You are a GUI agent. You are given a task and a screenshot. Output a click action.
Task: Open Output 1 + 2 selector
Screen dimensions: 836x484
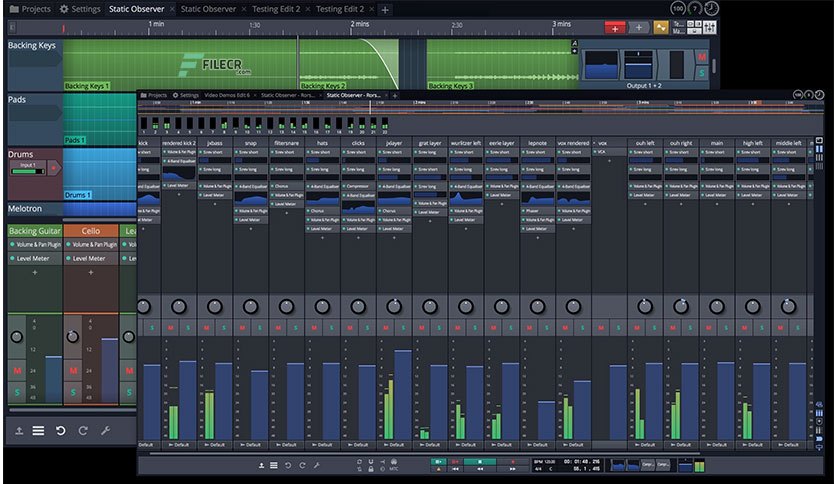pyautogui.click(x=644, y=85)
